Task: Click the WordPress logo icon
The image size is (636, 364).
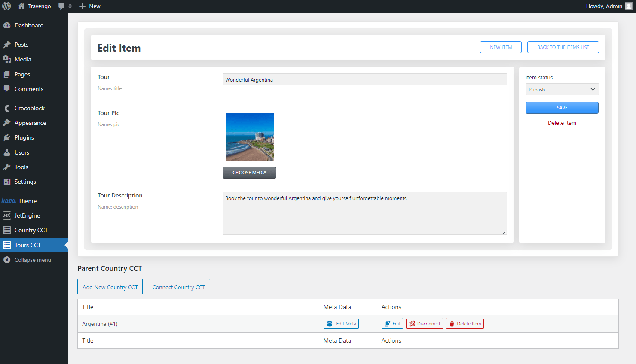Action: [x=6, y=6]
